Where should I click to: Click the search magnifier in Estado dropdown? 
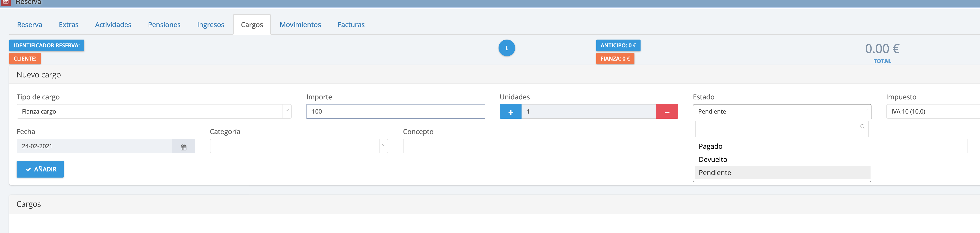862,127
